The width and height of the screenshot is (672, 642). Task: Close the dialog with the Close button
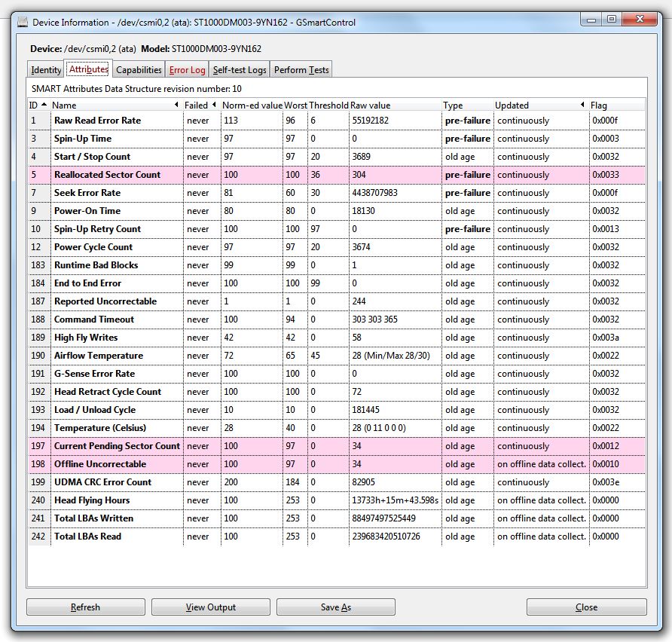[586, 607]
